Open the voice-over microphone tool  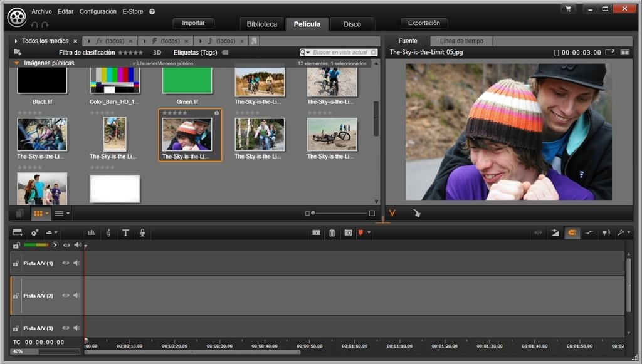click(x=142, y=232)
